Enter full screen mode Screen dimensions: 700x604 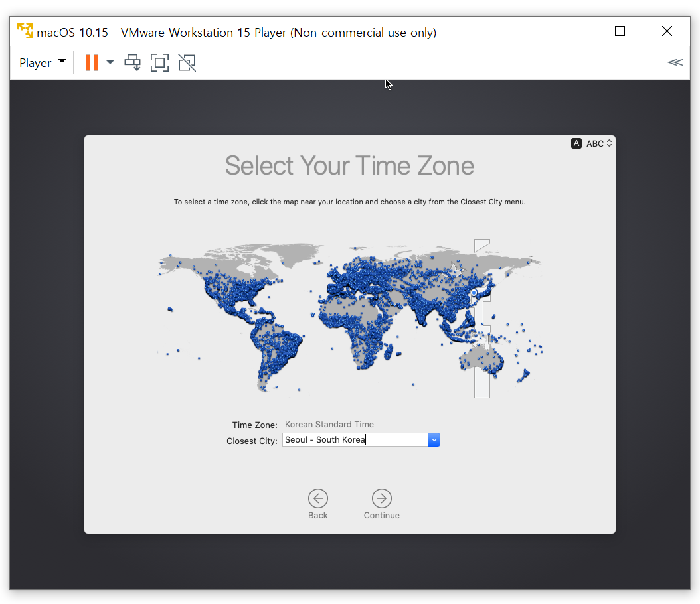pos(159,63)
